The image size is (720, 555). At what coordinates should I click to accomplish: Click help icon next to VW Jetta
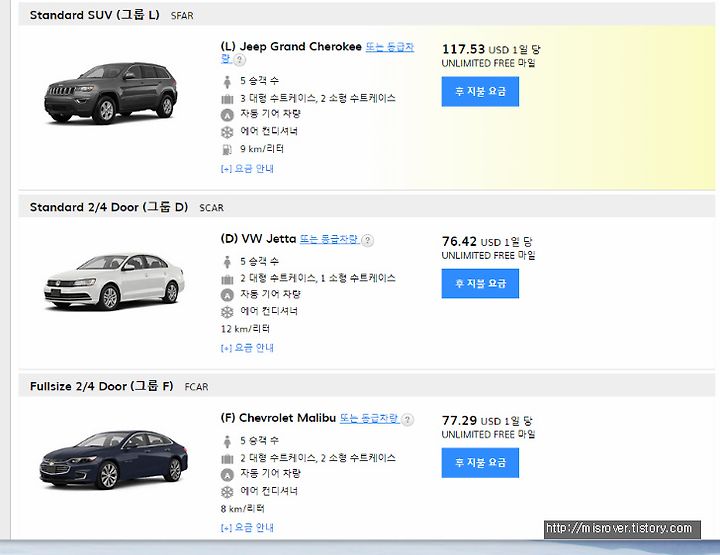tap(368, 240)
